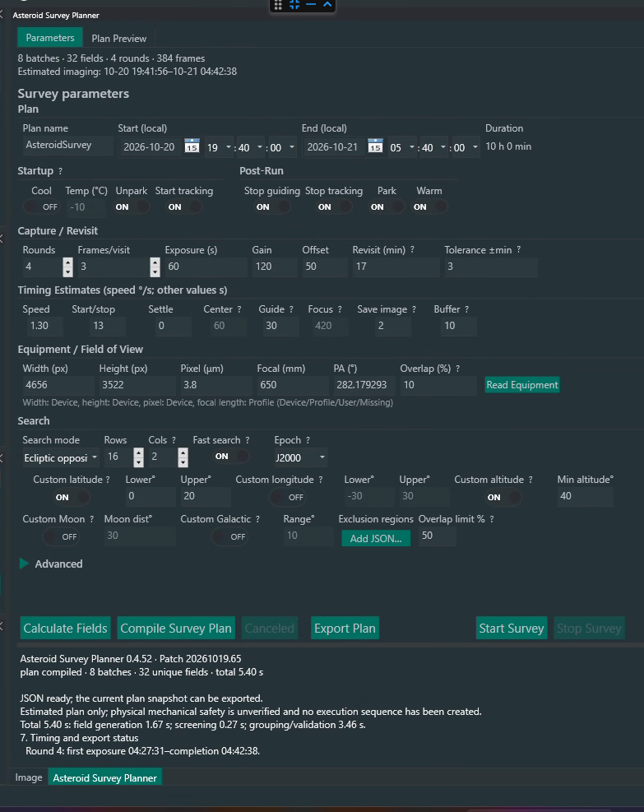This screenshot has height=812, width=644.
Task: Switch to the Plan Preview tab
Action: (x=119, y=39)
